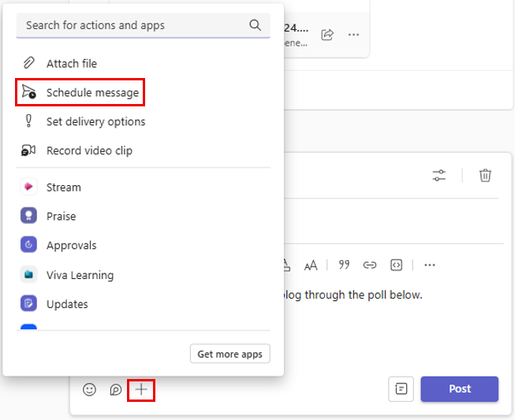
Task: Discard draft with trash icon
Action: tap(485, 175)
